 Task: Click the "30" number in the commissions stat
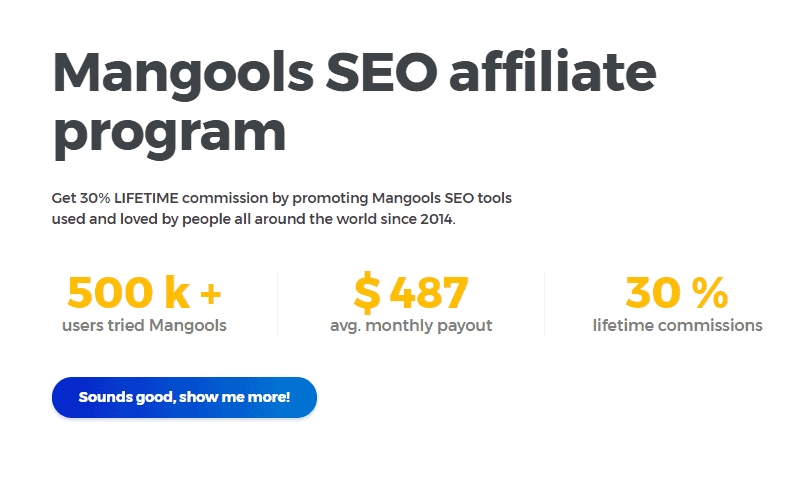pyautogui.click(x=653, y=293)
